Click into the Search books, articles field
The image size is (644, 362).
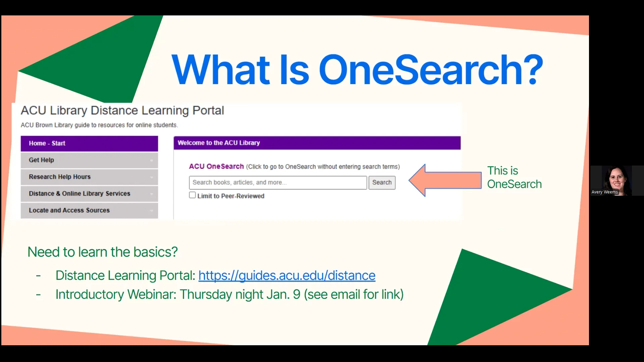(278, 183)
